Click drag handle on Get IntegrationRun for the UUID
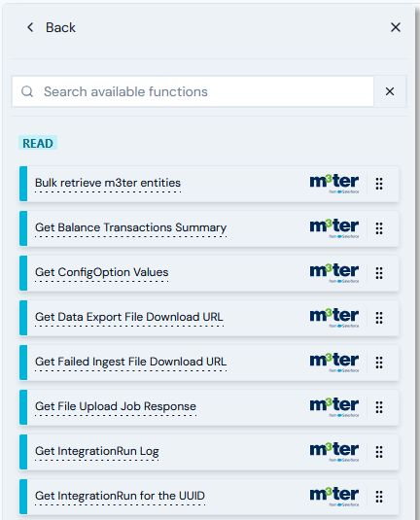Screen dimensions: 420x520 (x=379, y=497)
